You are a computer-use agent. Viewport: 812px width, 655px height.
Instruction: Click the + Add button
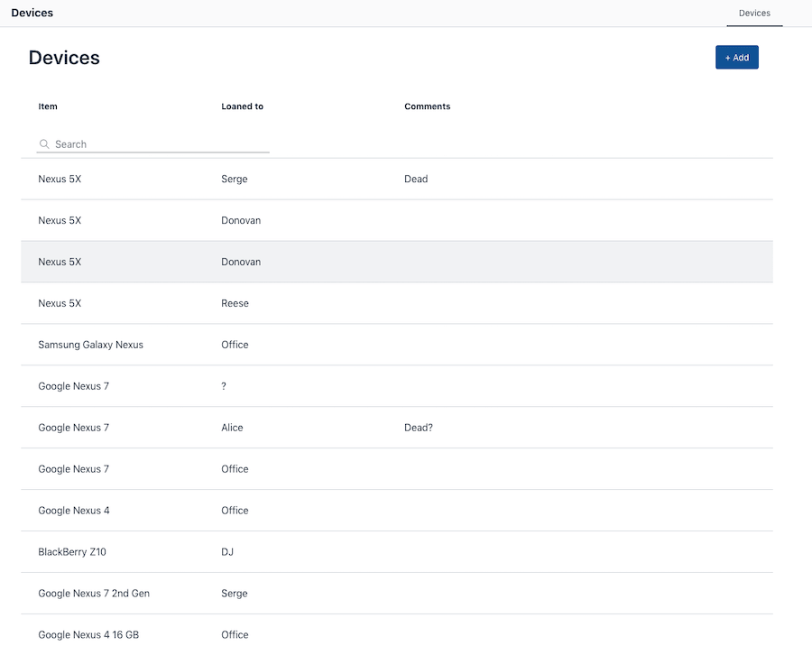click(x=736, y=58)
